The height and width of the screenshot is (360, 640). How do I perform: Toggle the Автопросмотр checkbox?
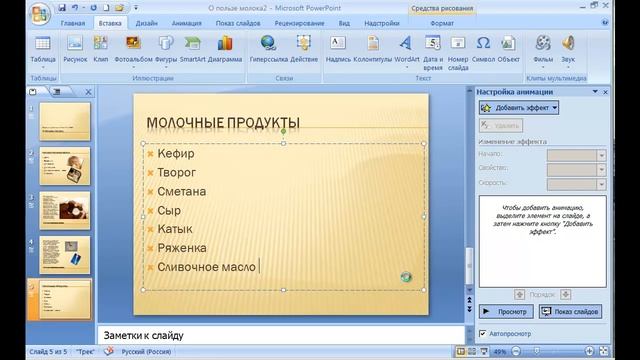(x=483, y=333)
